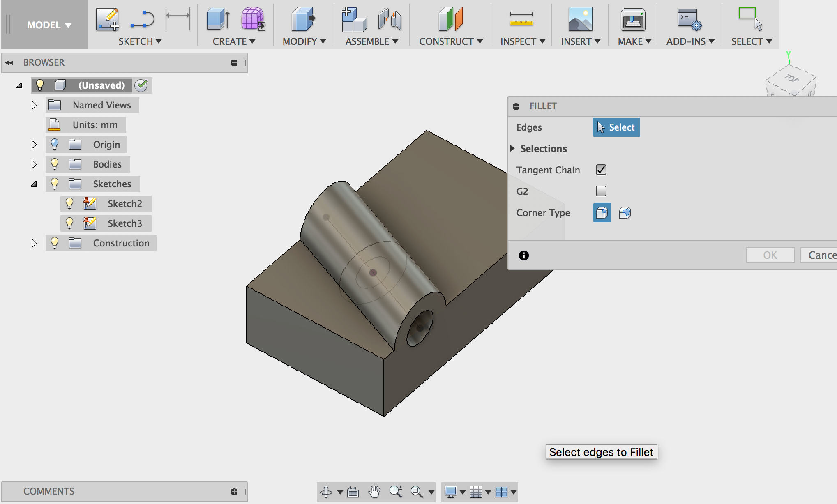
Task: Collapse the root Unsaved document node
Action: click(x=19, y=85)
